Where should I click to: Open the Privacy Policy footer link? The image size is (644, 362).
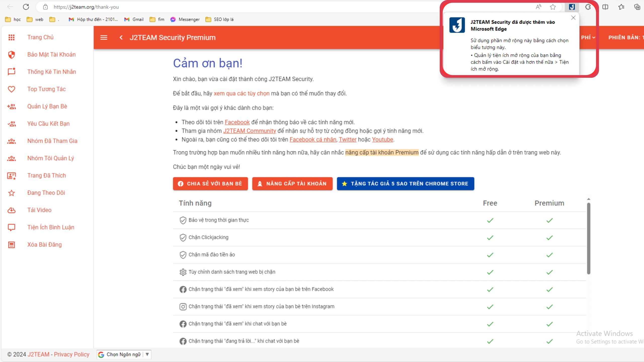(72, 354)
